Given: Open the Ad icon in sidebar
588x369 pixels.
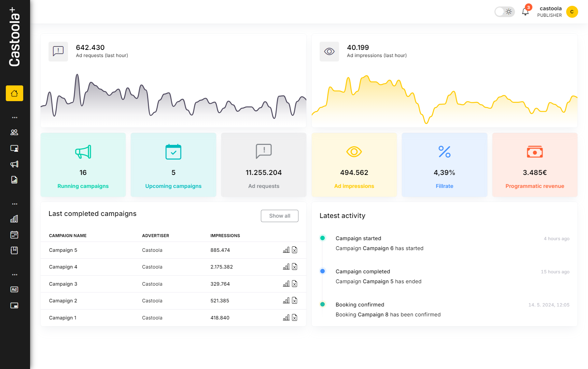Looking at the screenshot, I should pos(14,289).
